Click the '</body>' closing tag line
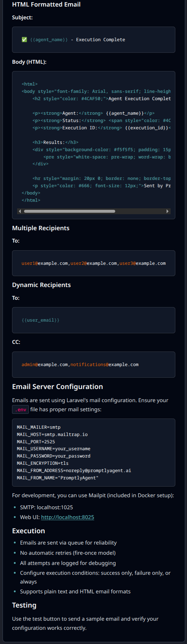The image size is (187, 644). 31,193
